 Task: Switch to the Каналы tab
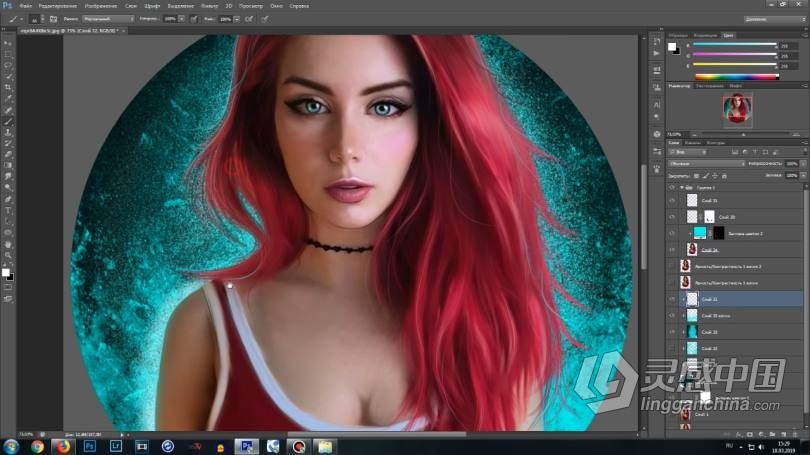[x=693, y=143]
